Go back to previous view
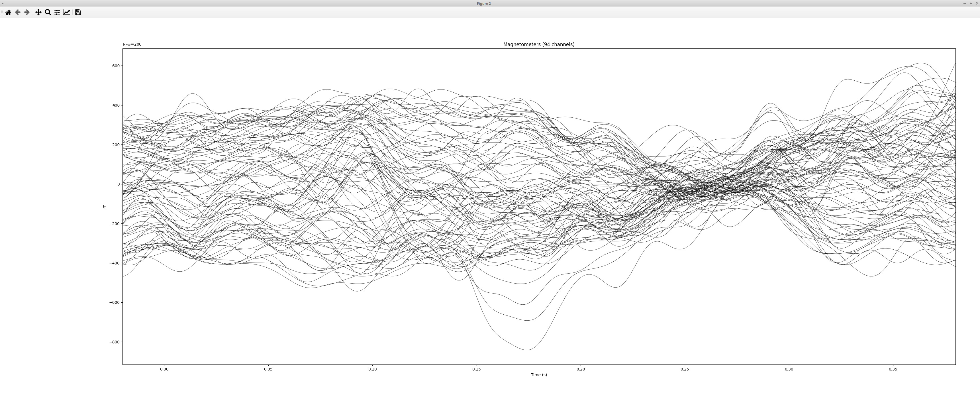The image size is (980, 397). coord(17,12)
